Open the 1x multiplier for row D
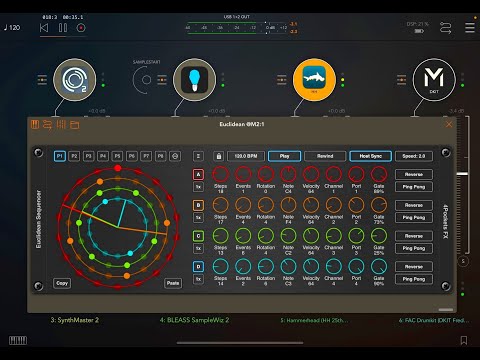Screen dimensions: 480x360 198,279
